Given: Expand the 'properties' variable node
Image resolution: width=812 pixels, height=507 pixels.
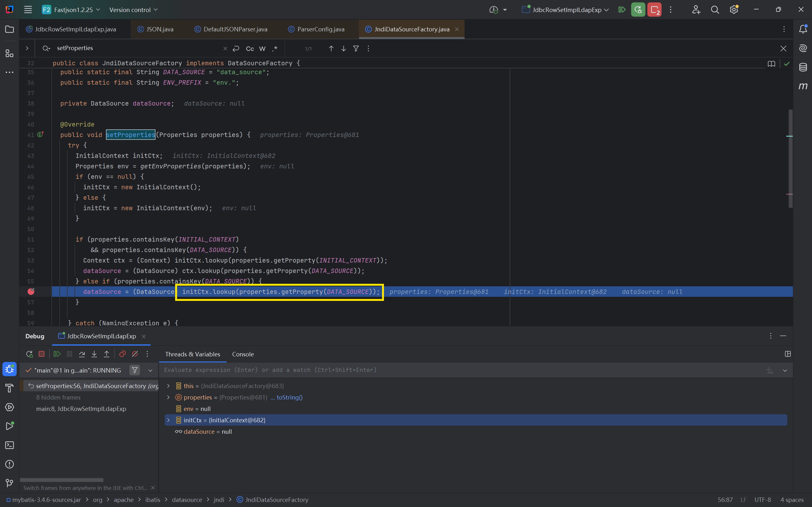Looking at the screenshot, I should 168,397.
